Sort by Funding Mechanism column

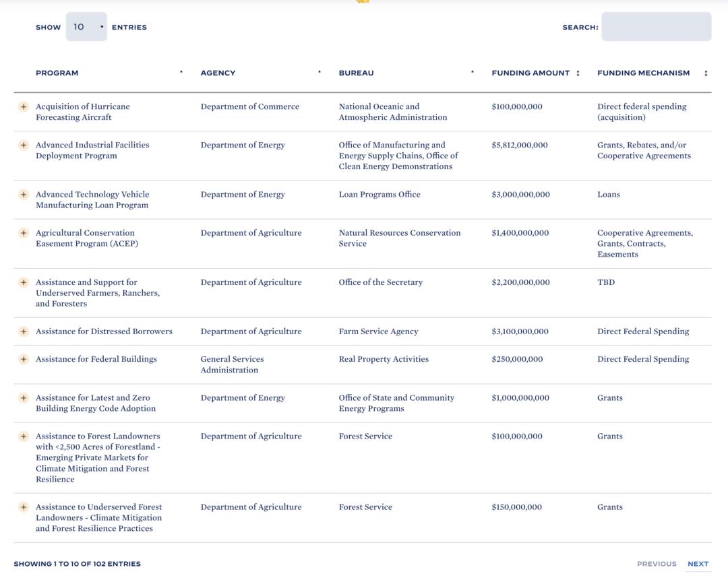(643, 73)
